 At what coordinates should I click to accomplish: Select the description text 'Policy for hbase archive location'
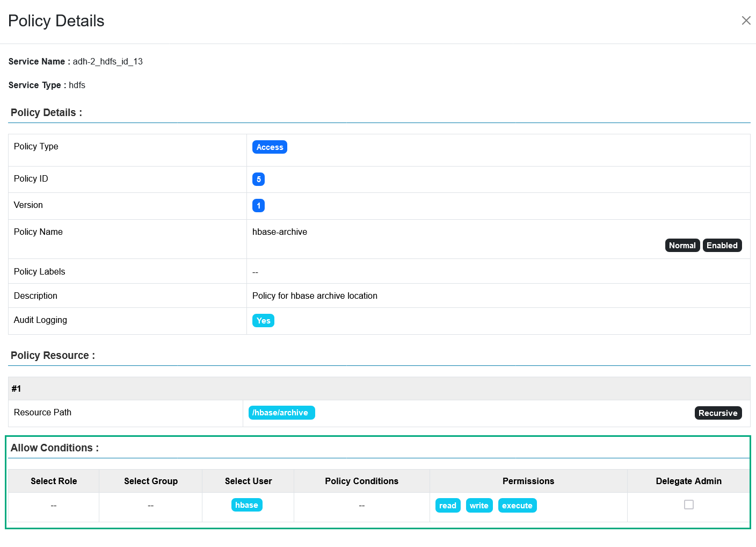point(315,296)
